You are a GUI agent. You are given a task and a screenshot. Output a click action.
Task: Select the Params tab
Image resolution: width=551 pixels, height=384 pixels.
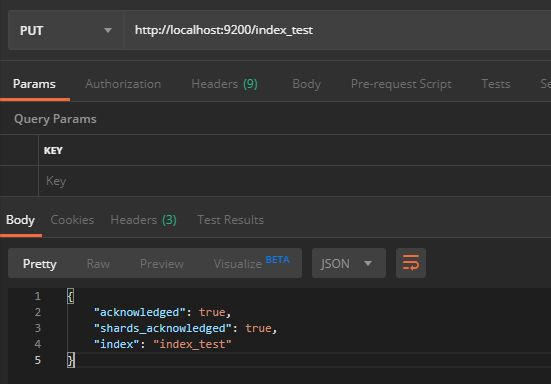(x=34, y=84)
